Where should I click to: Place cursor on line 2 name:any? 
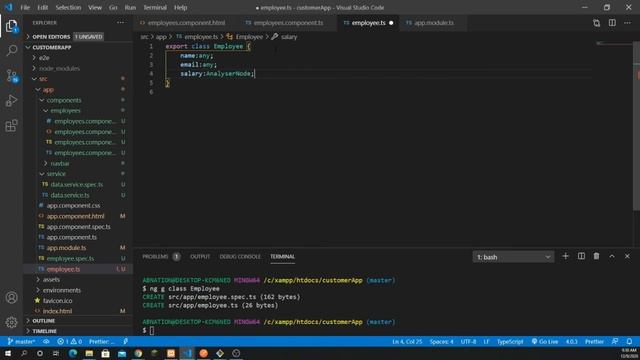(x=196, y=56)
